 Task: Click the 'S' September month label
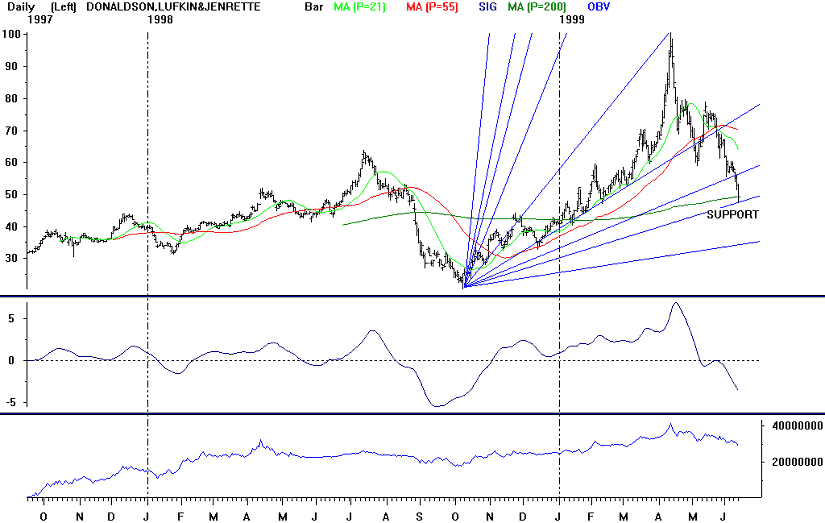(x=419, y=517)
